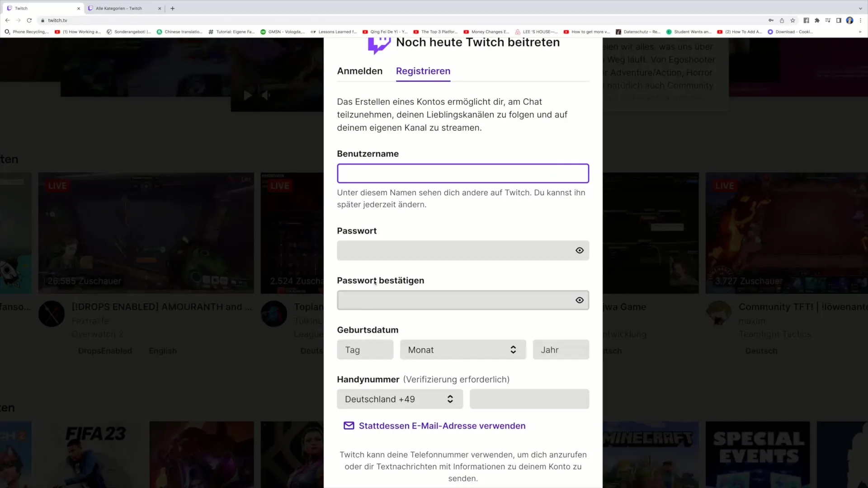Open the tab search dropdown arrow
This screenshot has width=868, height=488.
(860, 8)
